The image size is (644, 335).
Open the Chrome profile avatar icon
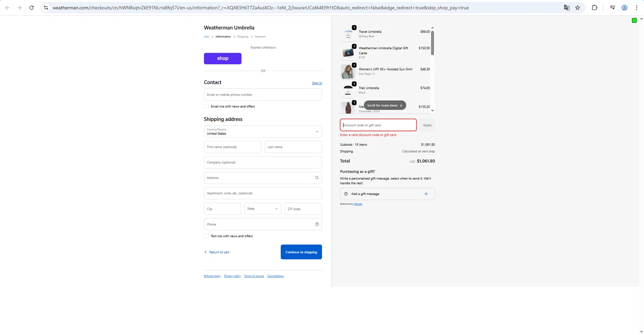pyautogui.click(x=625, y=8)
